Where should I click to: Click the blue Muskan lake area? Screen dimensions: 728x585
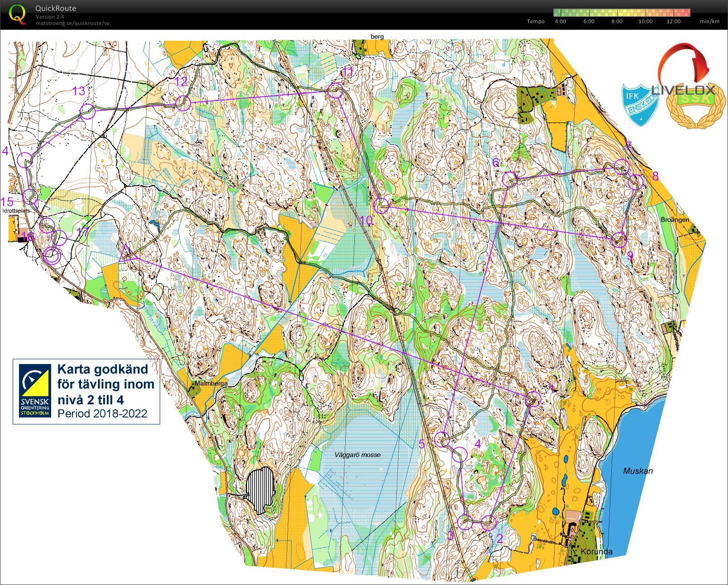click(x=633, y=480)
